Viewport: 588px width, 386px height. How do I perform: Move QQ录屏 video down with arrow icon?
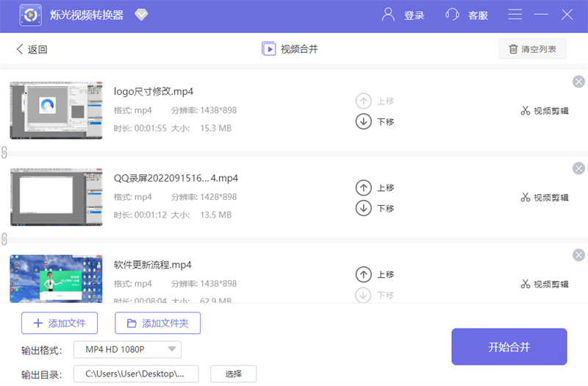point(363,208)
